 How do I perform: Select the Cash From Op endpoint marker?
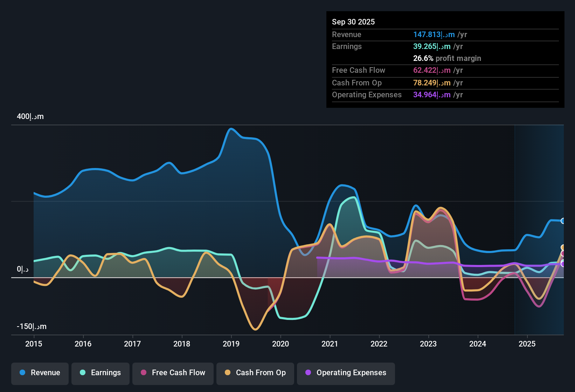(563, 247)
